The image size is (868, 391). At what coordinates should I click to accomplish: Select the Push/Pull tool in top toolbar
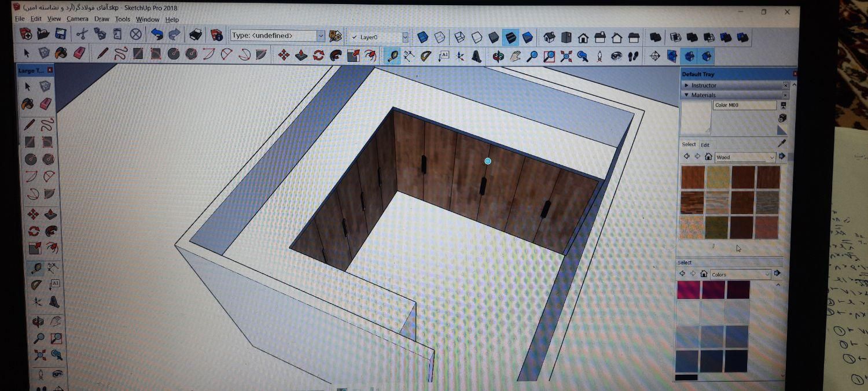(301, 56)
